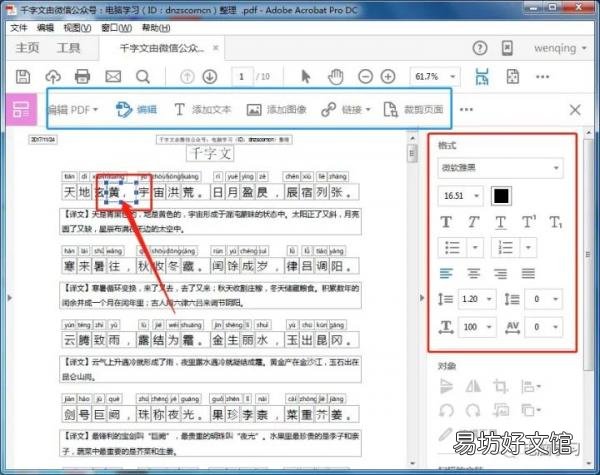This screenshot has width=600, height=475.
Task: Save the file with the floppy disk icon
Action: pos(23,77)
